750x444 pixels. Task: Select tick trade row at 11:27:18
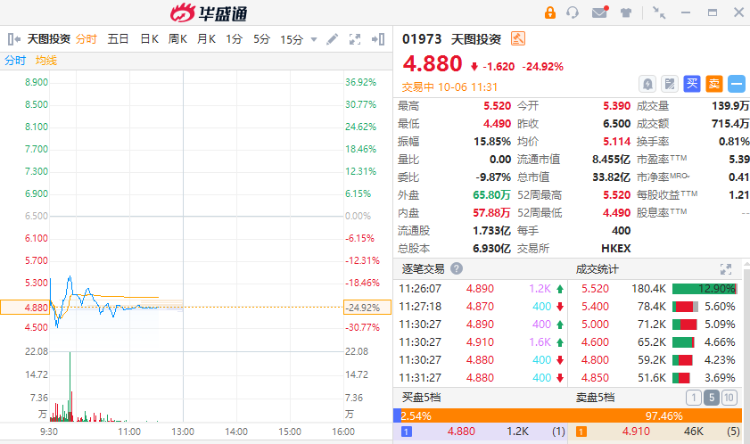coord(482,306)
